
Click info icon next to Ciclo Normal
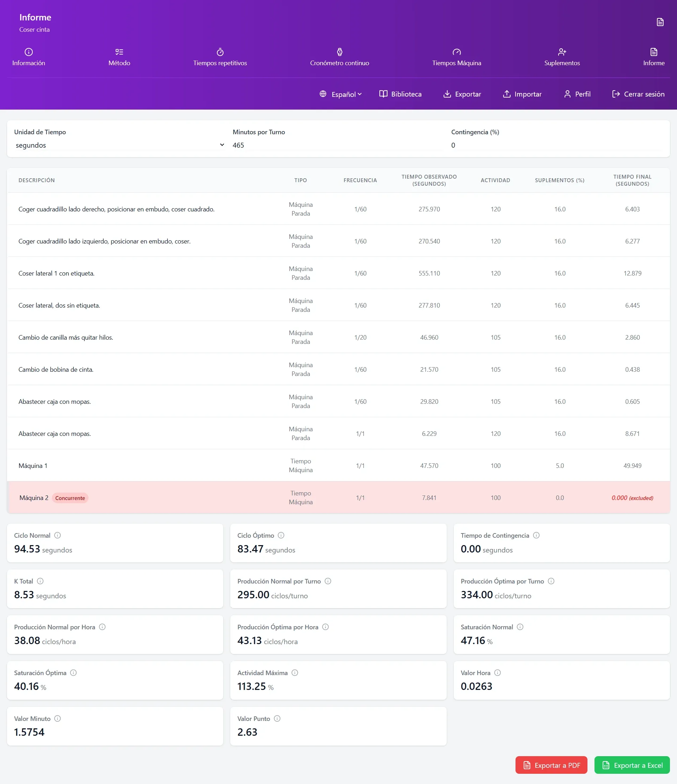point(57,535)
